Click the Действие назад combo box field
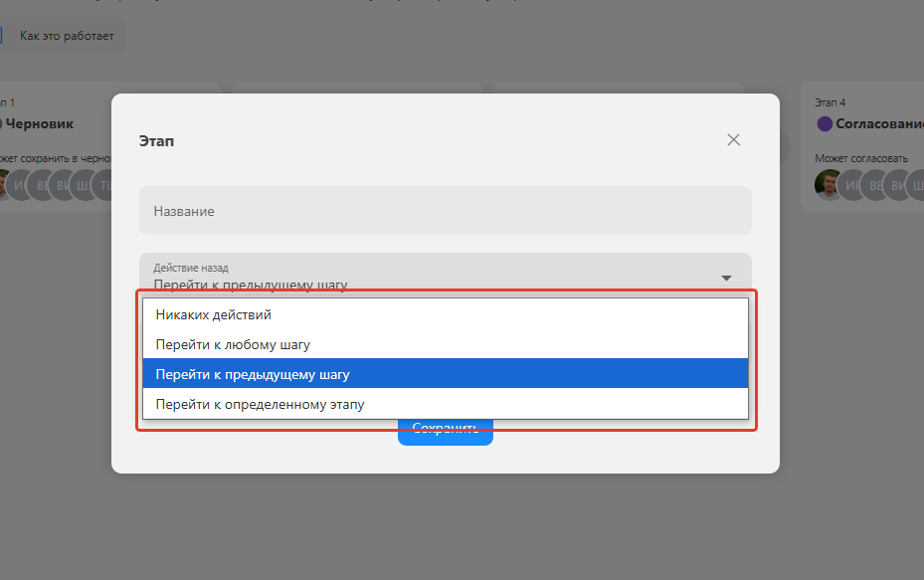924x580 pixels. (x=428, y=276)
